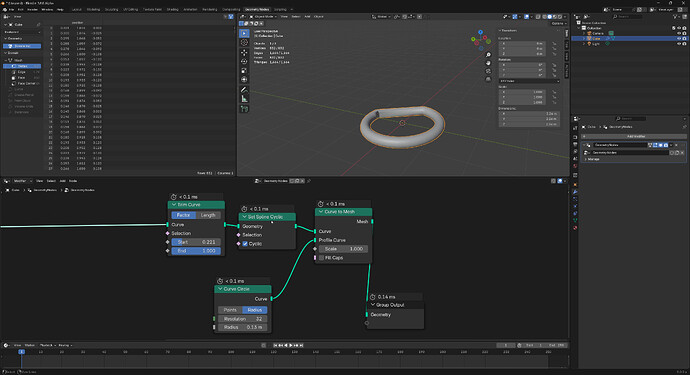Hide the Light via its eye icon
690x375 pixels.
[679, 44]
